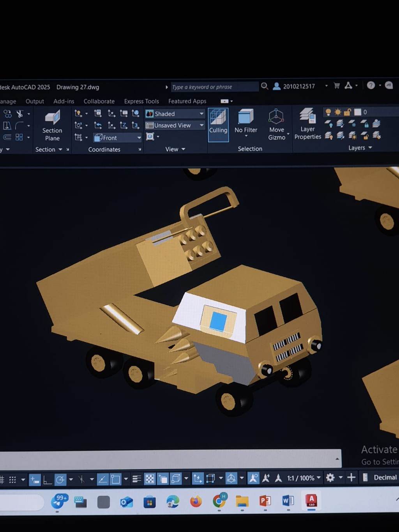Open the Collaborate ribbon tab

pos(99,101)
